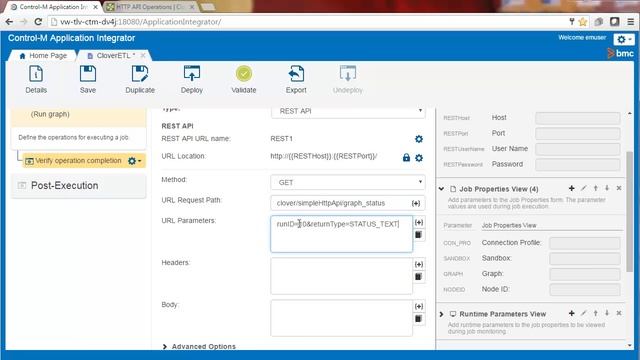
Task: Click the right panel vertical scrollbar
Action: coord(630,212)
